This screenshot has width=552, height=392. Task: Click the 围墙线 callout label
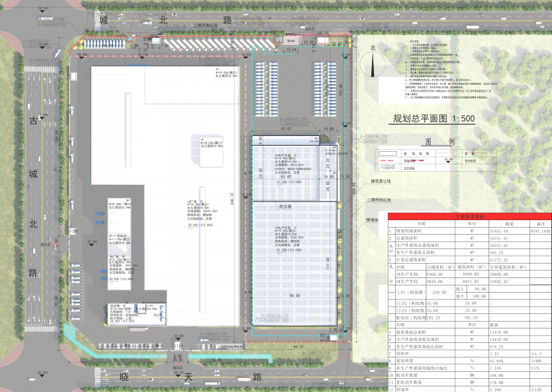click(x=373, y=221)
